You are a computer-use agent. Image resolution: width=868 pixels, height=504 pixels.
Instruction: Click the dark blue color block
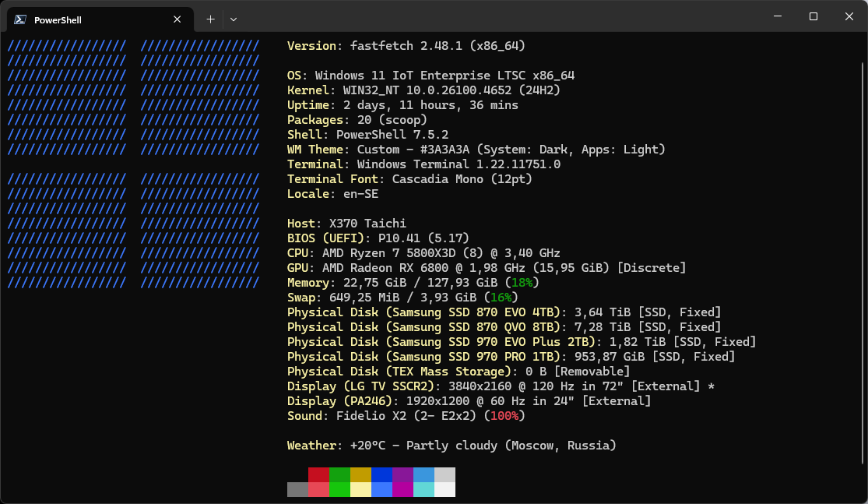382,474
